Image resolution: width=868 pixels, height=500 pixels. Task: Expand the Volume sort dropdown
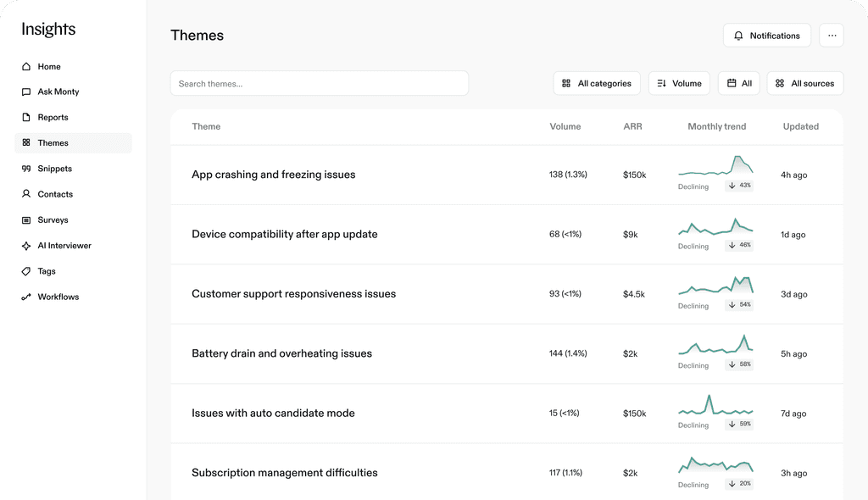coord(679,83)
